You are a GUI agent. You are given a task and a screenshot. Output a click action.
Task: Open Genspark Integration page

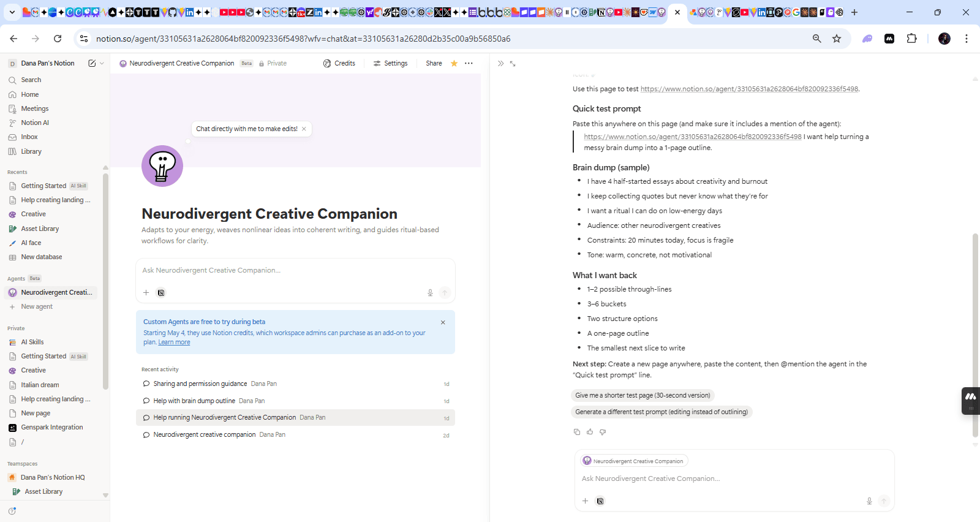point(51,427)
